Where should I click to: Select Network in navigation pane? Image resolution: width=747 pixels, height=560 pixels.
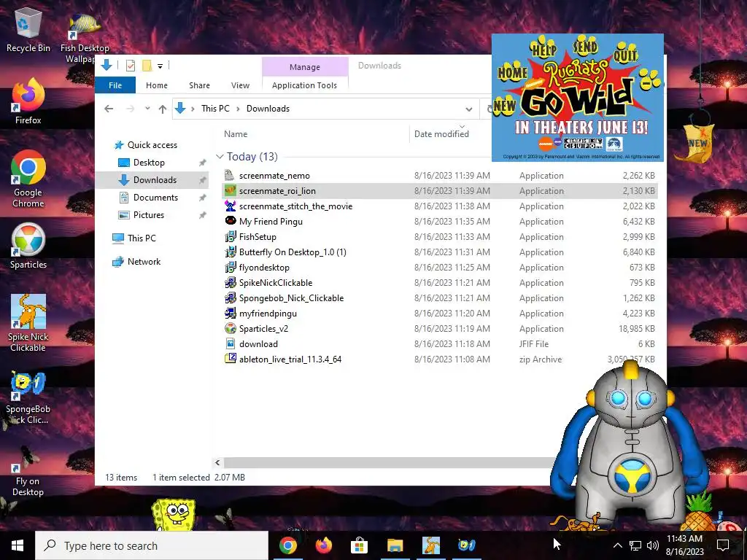[x=144, y=262]
